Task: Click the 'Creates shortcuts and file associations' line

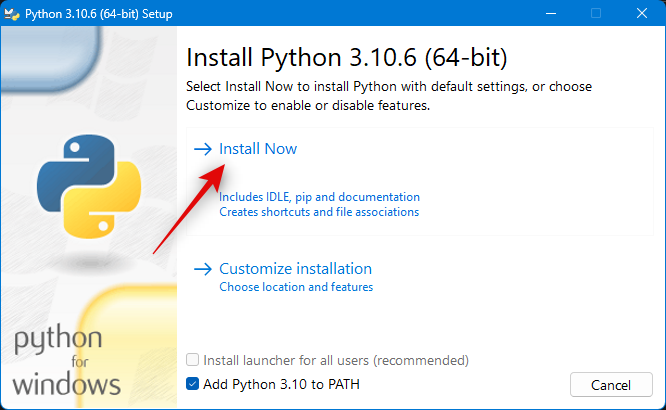Action: [319, 212]
